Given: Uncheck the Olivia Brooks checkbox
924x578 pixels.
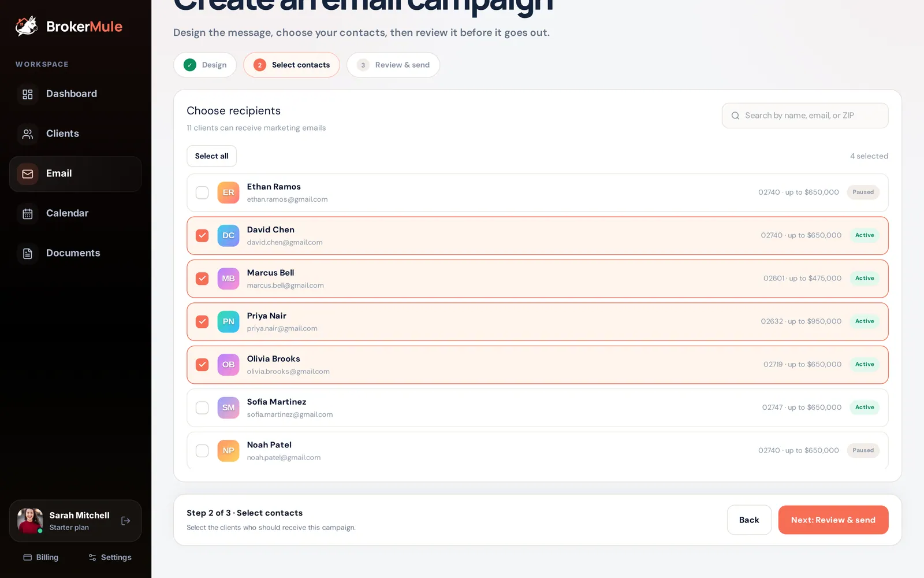Looking at the screenshot, I should [202, 365].
